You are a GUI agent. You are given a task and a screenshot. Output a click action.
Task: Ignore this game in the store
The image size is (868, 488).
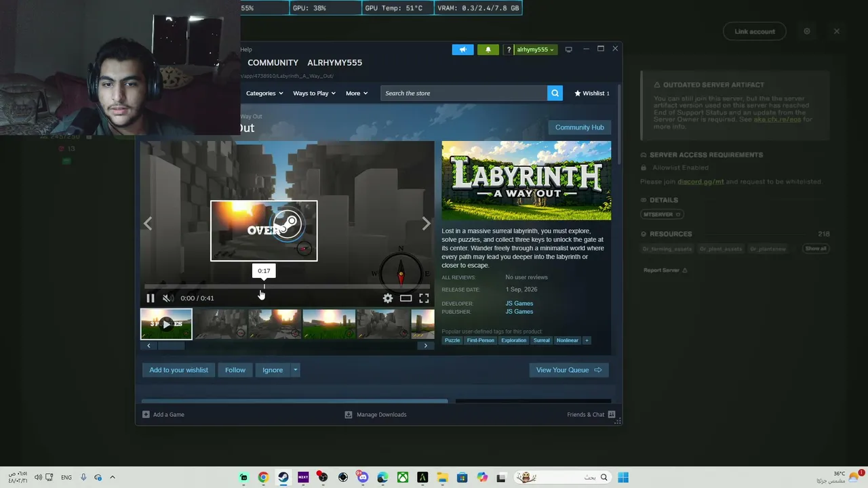pos(273,370)
